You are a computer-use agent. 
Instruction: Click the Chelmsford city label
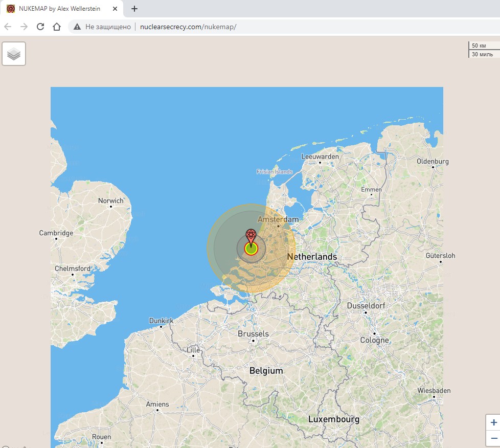point(73,268)
